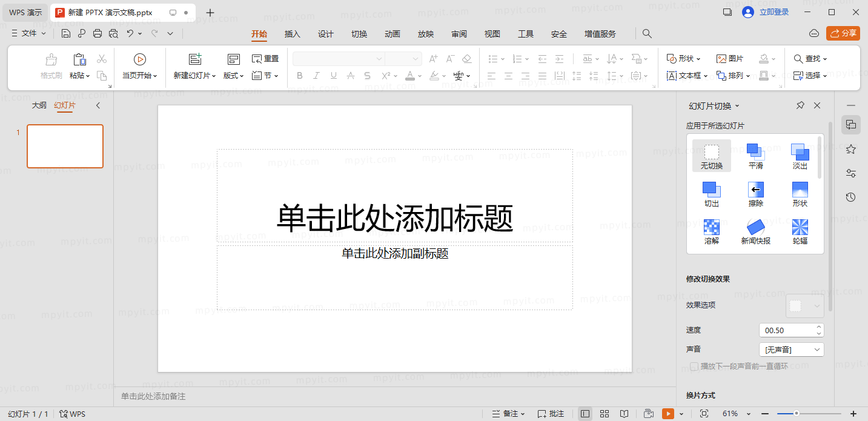Switch to the 动画 ribbon tab
Screen dimensions: 868x421
click(x=393, y=34)
